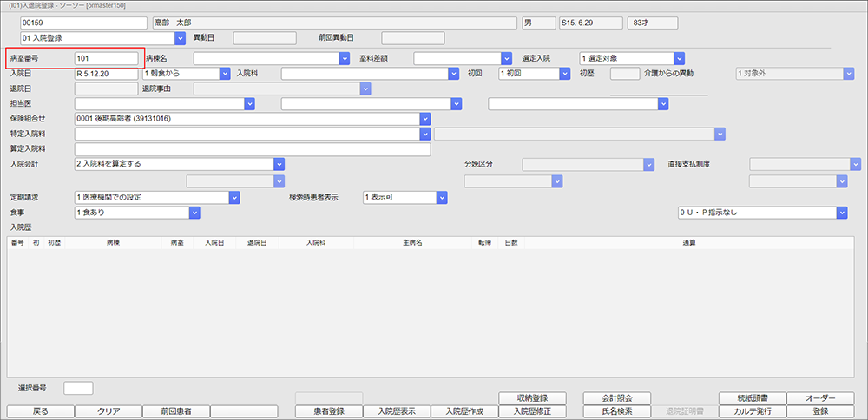Expand the 入院会計 dropdown
This screenshot has width=868, height=420.
click(x=279, y=163)
